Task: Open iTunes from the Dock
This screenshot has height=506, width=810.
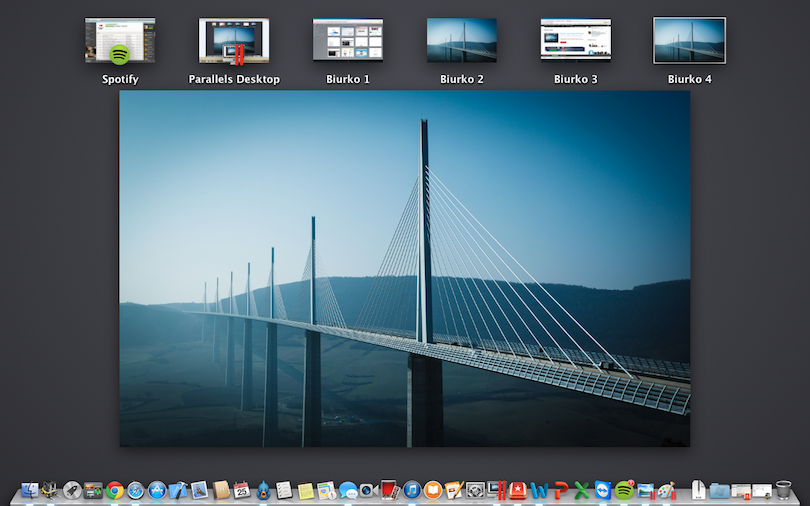Action: 412,490
